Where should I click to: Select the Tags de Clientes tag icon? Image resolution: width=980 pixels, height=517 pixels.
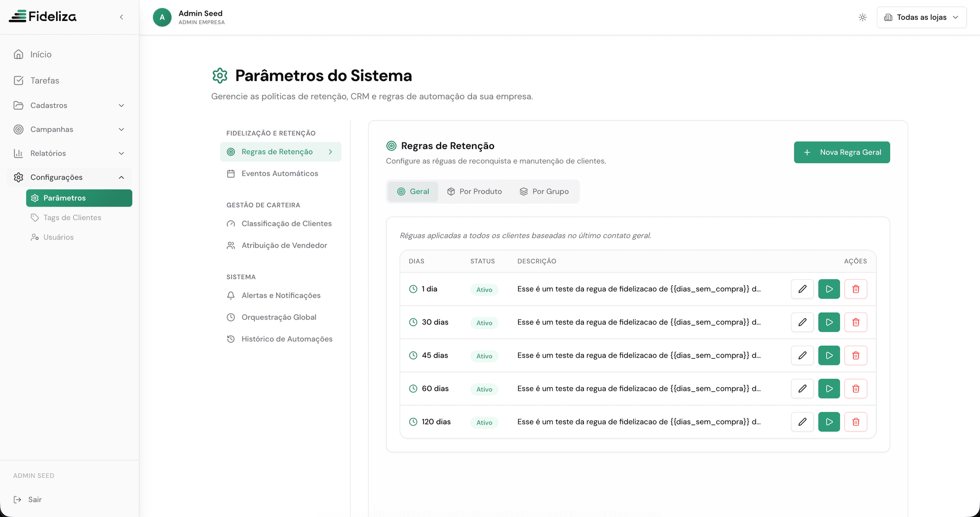(x=35, y=217)
